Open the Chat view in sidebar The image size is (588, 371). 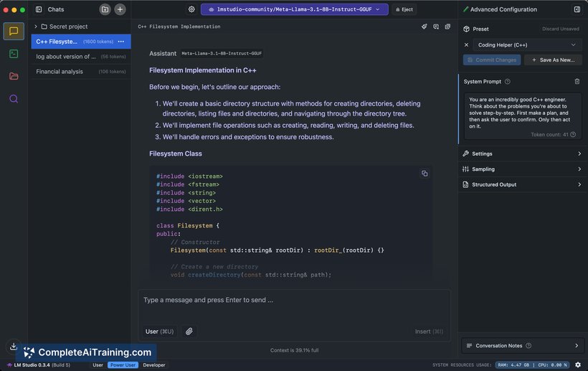[14, 31]
